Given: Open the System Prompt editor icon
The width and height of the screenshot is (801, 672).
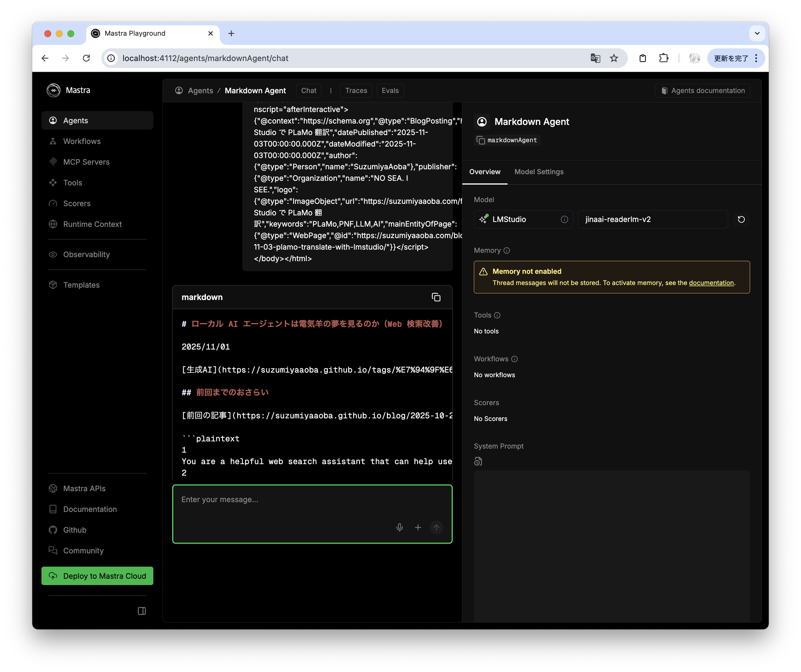Looking at the screenshot, I should pyautogui.click(x=478, y=461).
